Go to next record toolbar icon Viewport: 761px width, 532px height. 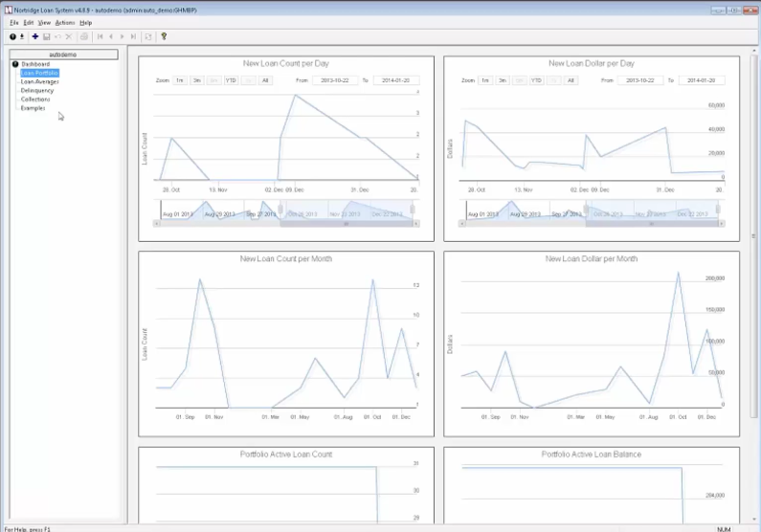(123, 36)
